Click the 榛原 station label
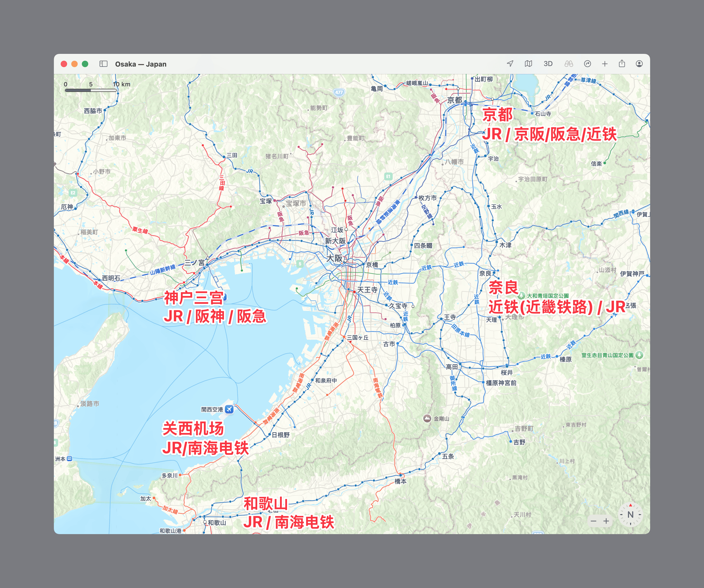Screen dimensions: 704x588 click(x=566, y=359)
